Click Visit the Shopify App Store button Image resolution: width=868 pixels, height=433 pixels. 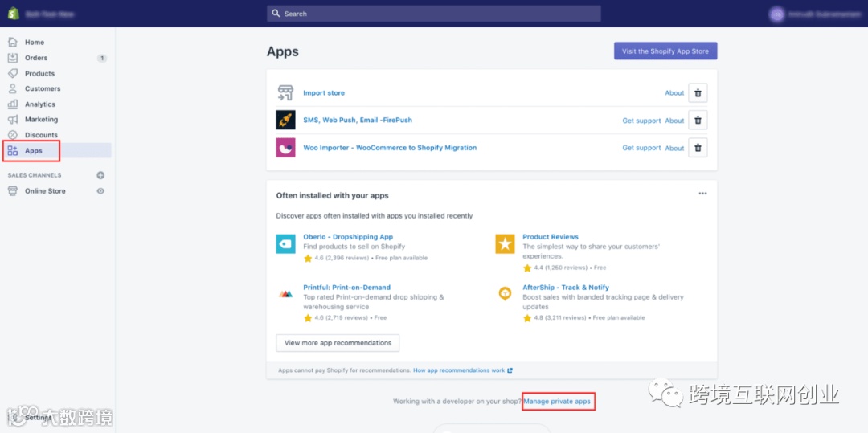click(665, 51)
